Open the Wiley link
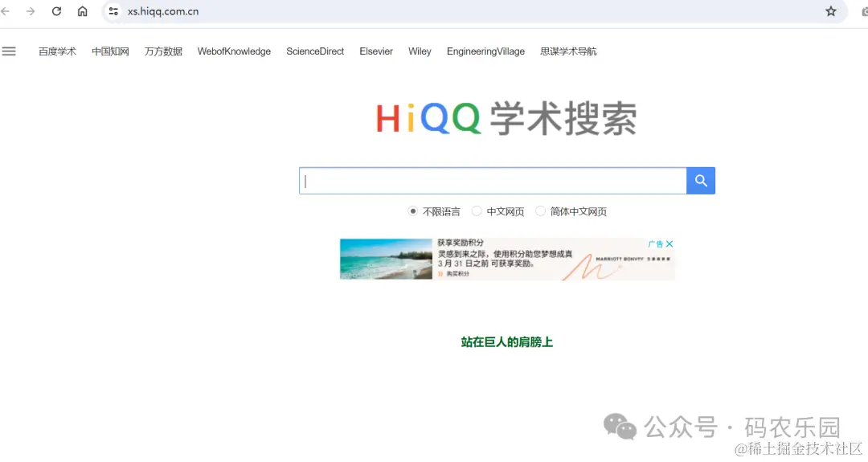The image size is (868, 462). 420,51
